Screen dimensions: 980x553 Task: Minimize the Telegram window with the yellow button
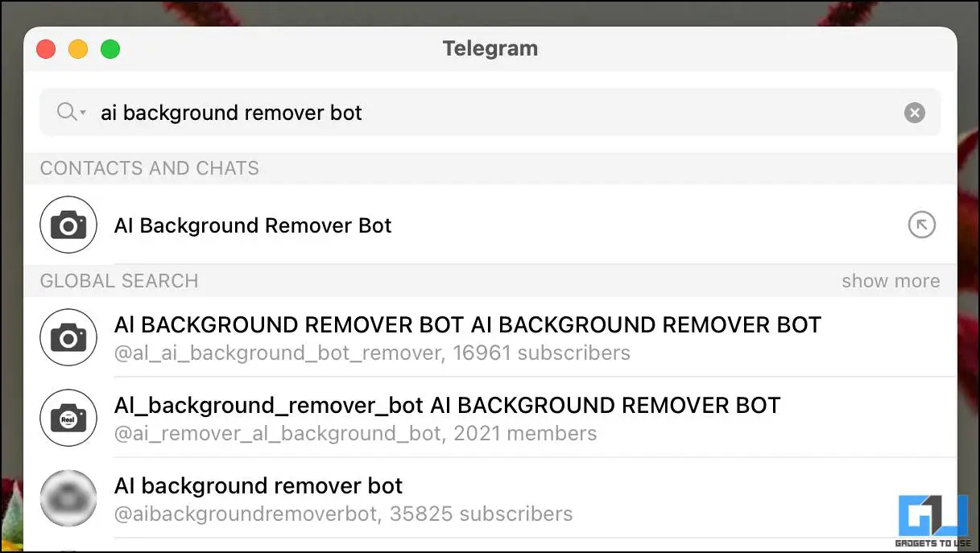tap(78, 49)
